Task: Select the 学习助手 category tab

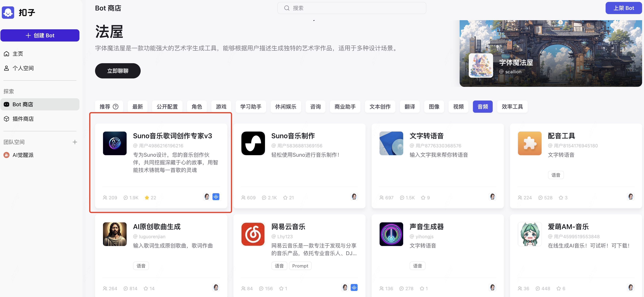Action: [251, 107]
